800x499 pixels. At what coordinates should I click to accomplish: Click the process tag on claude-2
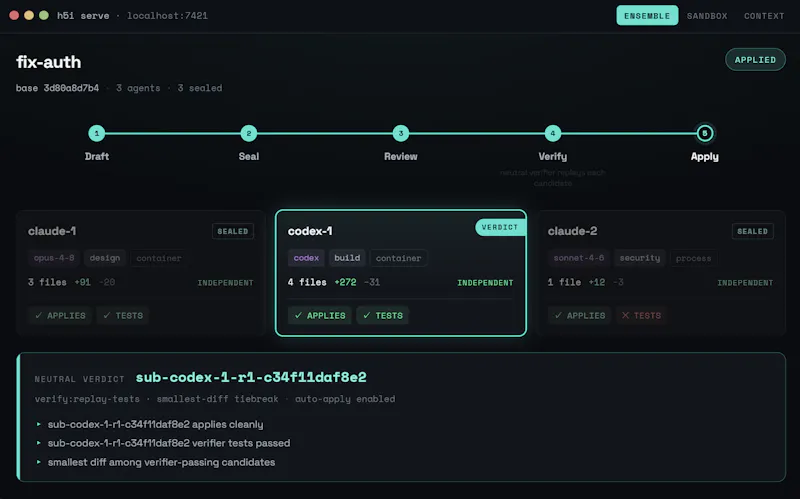693,258
